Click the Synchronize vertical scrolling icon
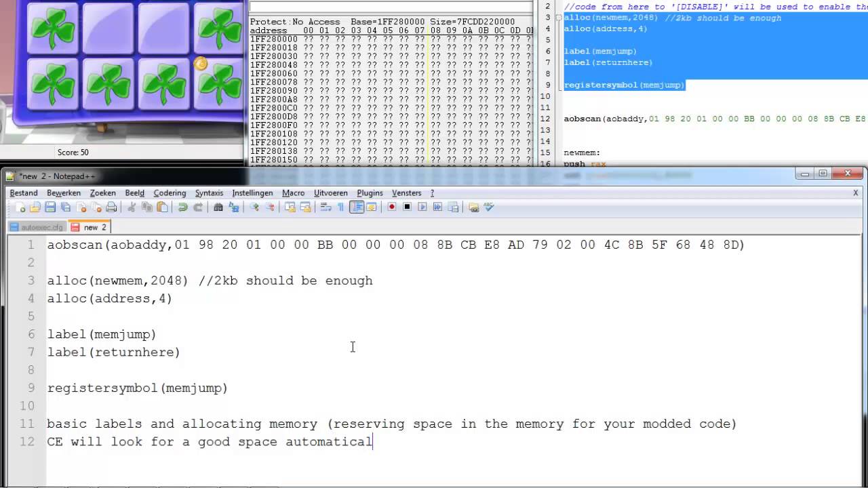Viewport: 868px width, 488px height. (290, 207)
